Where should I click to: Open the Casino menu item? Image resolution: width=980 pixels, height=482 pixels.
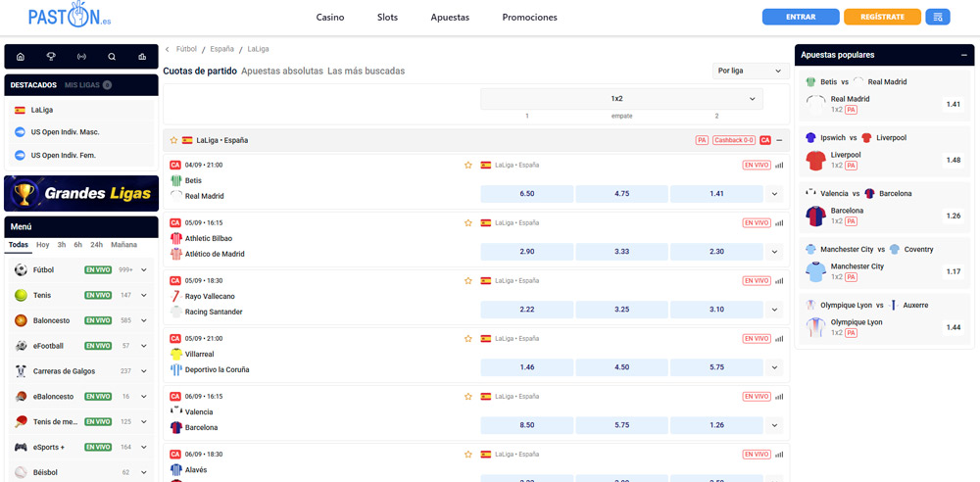330,18
